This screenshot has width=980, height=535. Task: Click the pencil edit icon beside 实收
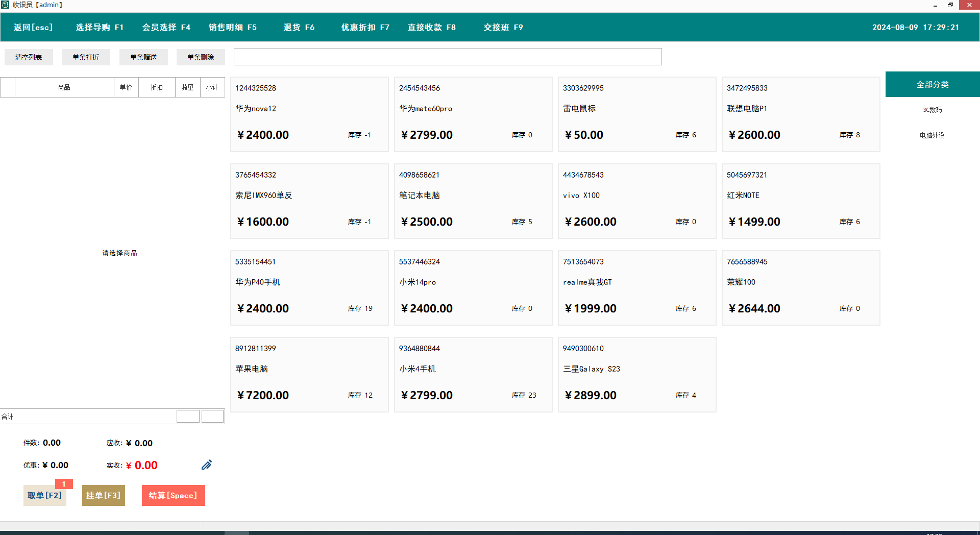(x=206, y=465)
